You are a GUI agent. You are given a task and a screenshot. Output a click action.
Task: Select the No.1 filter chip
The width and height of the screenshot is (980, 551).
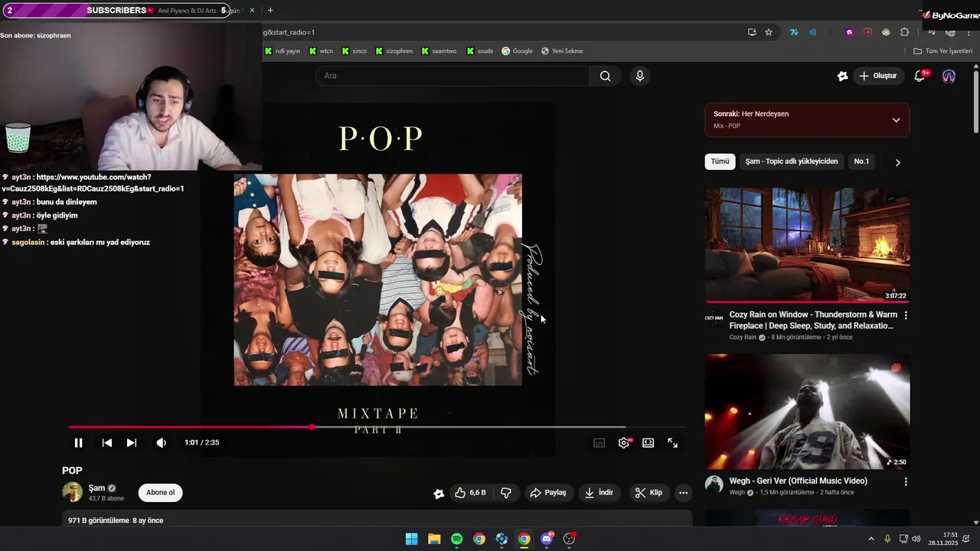[x=861, y=161]
